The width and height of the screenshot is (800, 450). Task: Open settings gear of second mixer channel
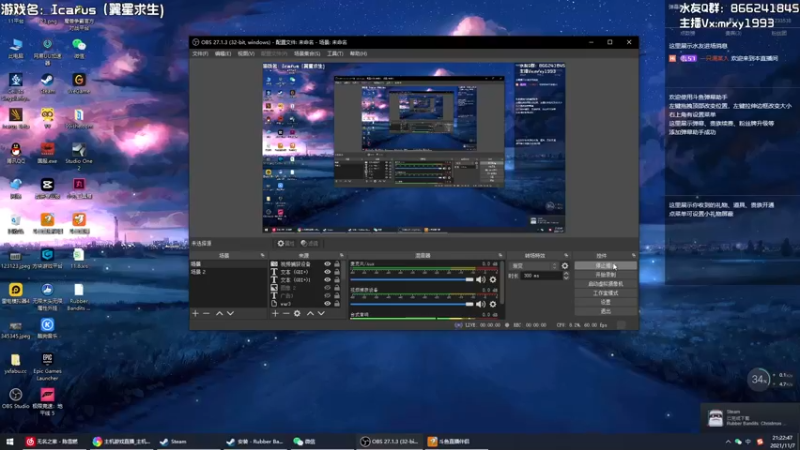493,304
